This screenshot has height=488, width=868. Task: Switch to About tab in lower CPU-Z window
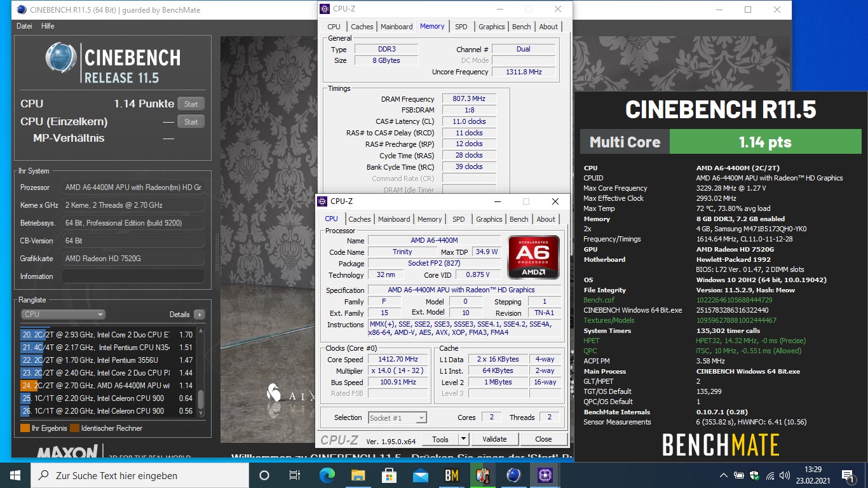[x=546, y=219]
